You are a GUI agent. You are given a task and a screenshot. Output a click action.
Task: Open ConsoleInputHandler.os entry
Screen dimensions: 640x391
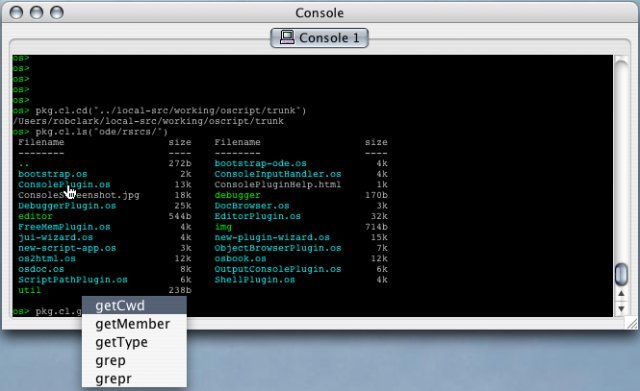(x=278, y=174)
